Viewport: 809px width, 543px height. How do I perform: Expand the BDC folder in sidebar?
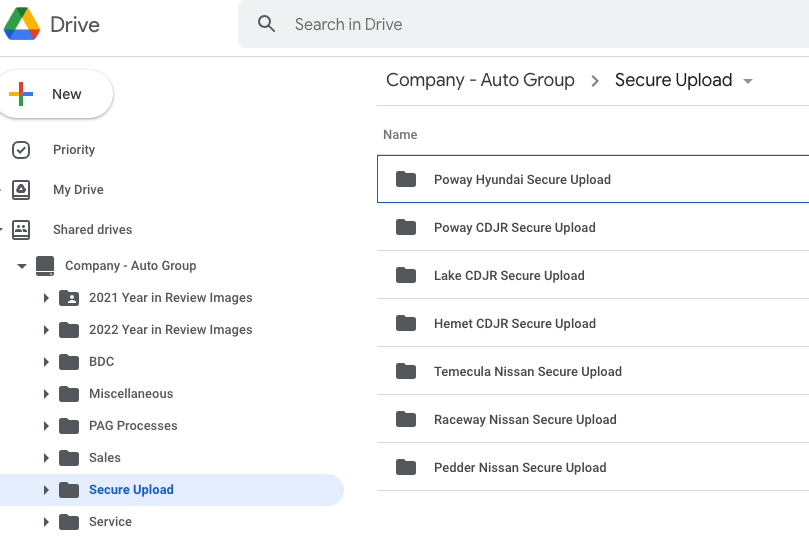click(x=46, y=362)
